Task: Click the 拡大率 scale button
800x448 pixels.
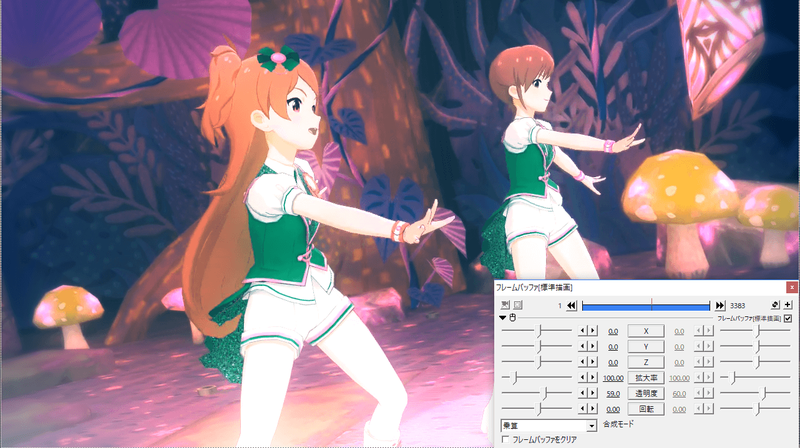Action: tap(646, 378)
